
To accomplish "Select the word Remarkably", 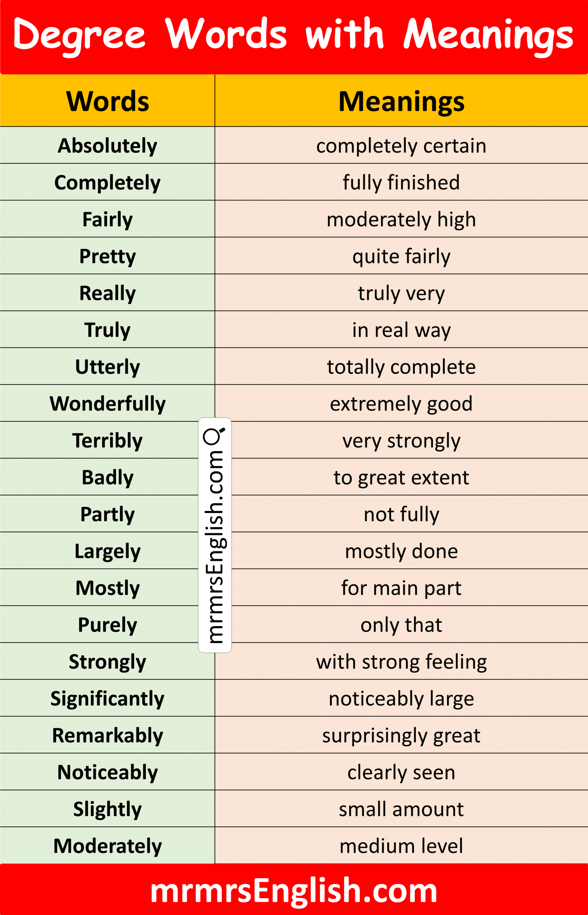I will 107,736.
